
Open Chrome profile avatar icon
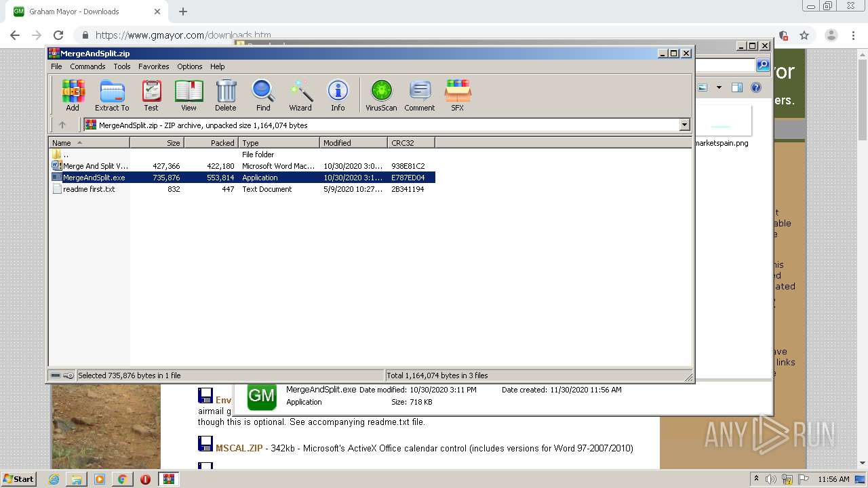[x=831, y=35]
